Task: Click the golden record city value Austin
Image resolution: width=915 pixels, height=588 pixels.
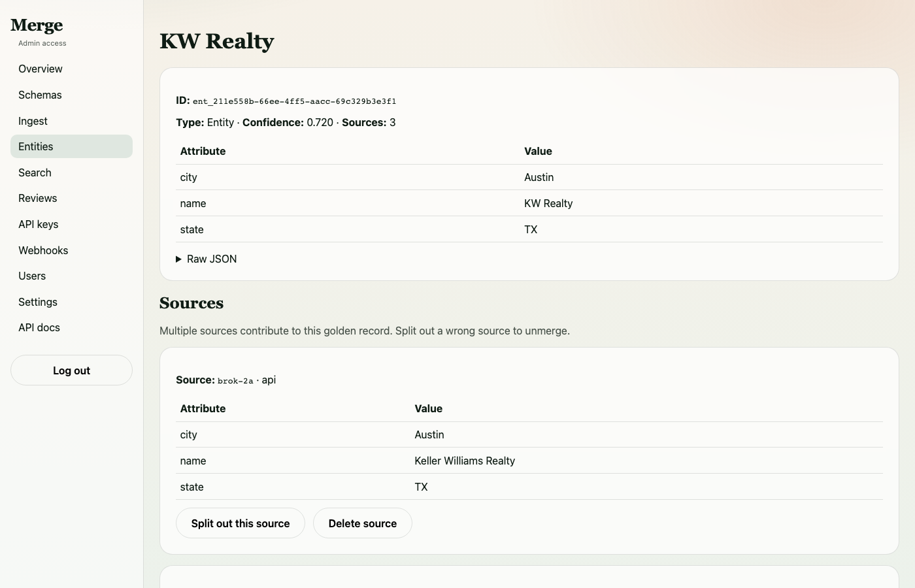Action: click(539, 177)
